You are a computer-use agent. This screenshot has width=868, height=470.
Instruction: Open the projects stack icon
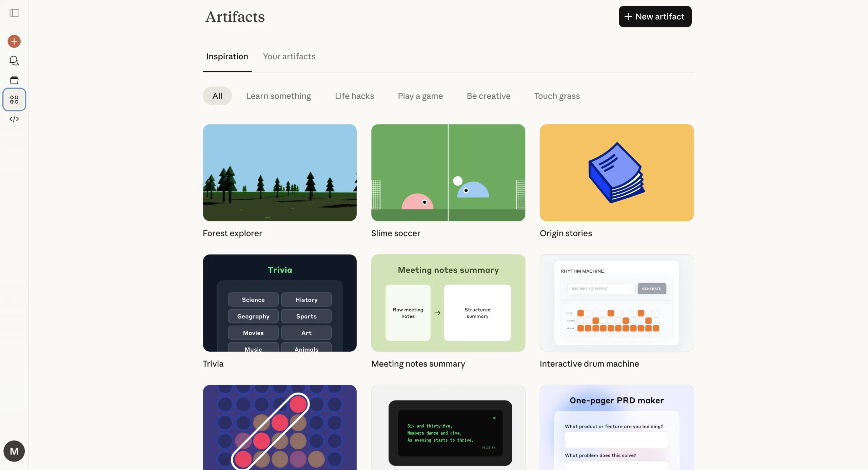[x=14, y=80]
